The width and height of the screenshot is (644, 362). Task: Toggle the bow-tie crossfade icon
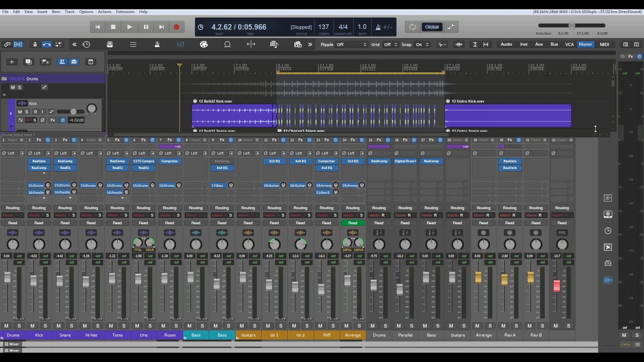coord(18,44)
